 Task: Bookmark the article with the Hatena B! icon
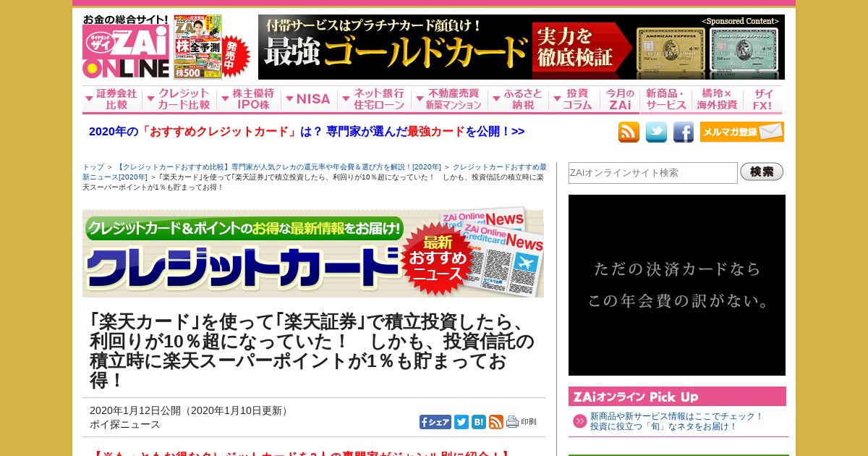click(479, 422)
